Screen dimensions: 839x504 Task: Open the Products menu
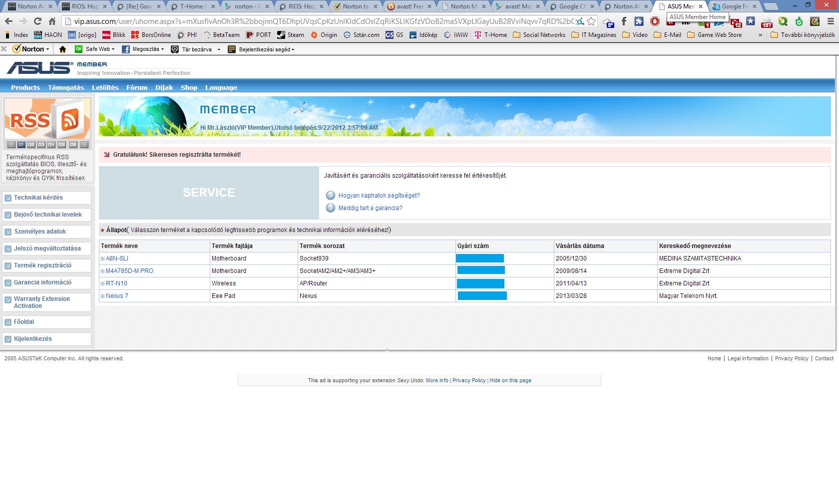25,87
